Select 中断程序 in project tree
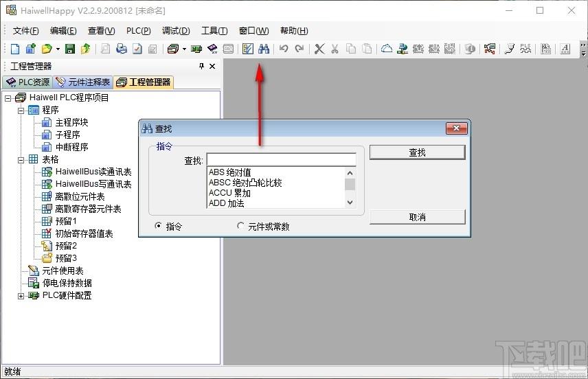 coord(71,148)
